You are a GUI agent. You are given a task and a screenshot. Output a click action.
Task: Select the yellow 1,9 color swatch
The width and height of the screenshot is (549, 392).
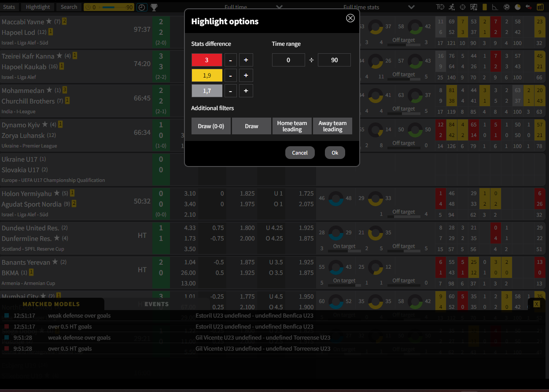click(206, 75)
